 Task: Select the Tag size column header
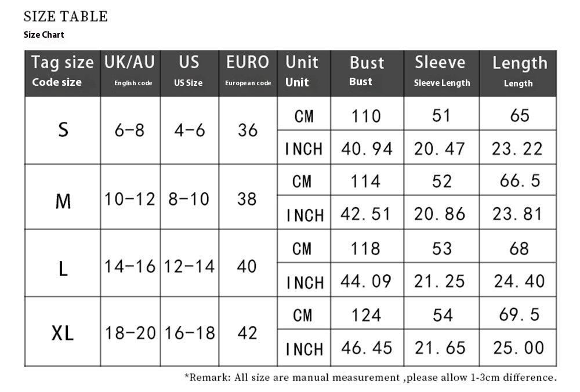tap(63, 73)
